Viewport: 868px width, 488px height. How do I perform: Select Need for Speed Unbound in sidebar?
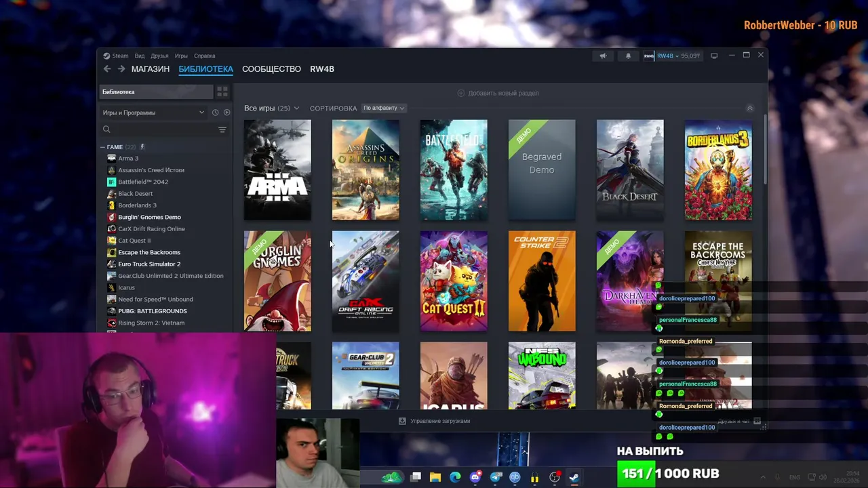[155, 300]
